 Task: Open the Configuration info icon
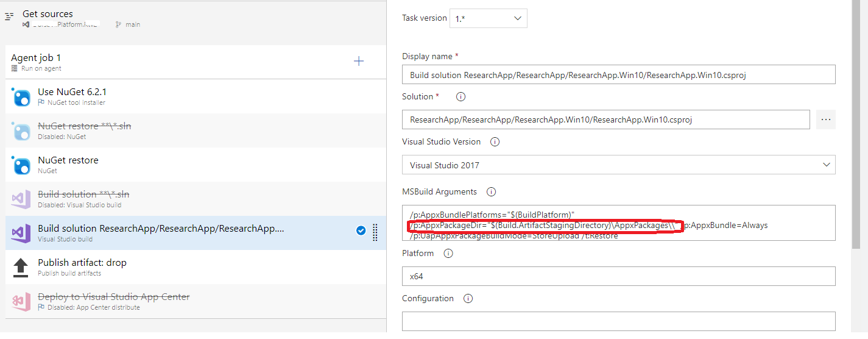click(468, 299)
